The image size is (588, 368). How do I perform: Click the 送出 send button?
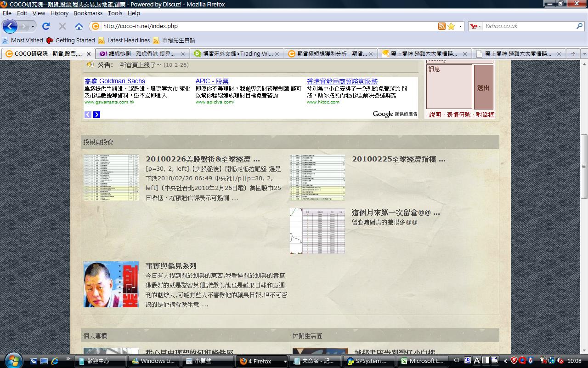pos(483,87)
